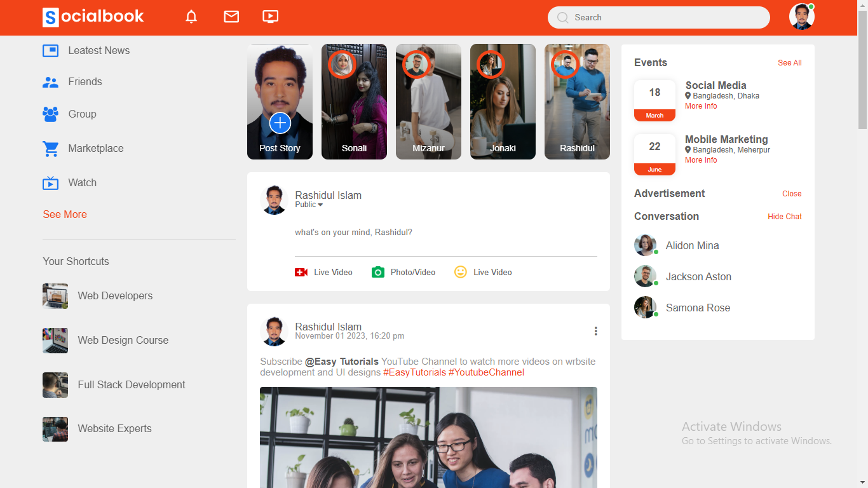Click the Watch TV icon
Viewport: 868px width, 488px height.
51,183
